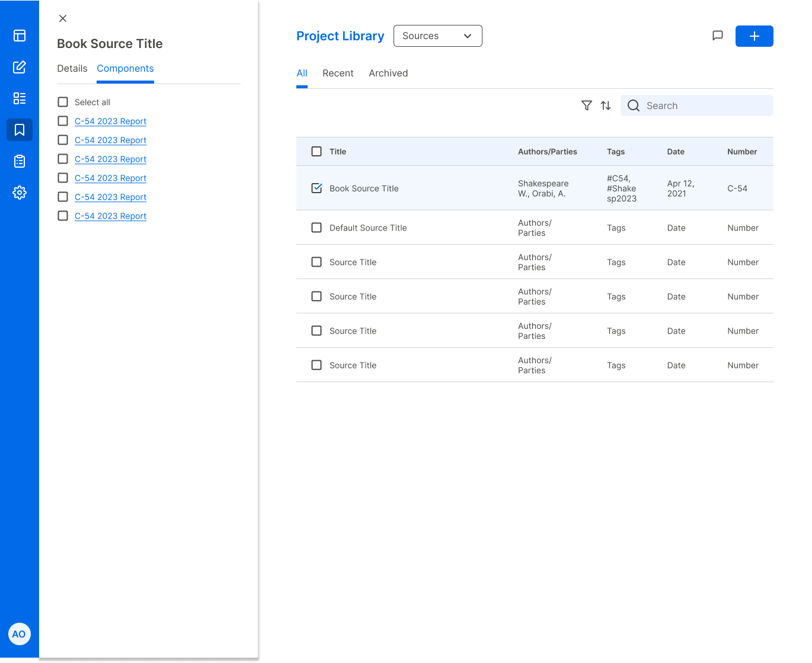Click the Default Source Title row title

pos(368,228)
